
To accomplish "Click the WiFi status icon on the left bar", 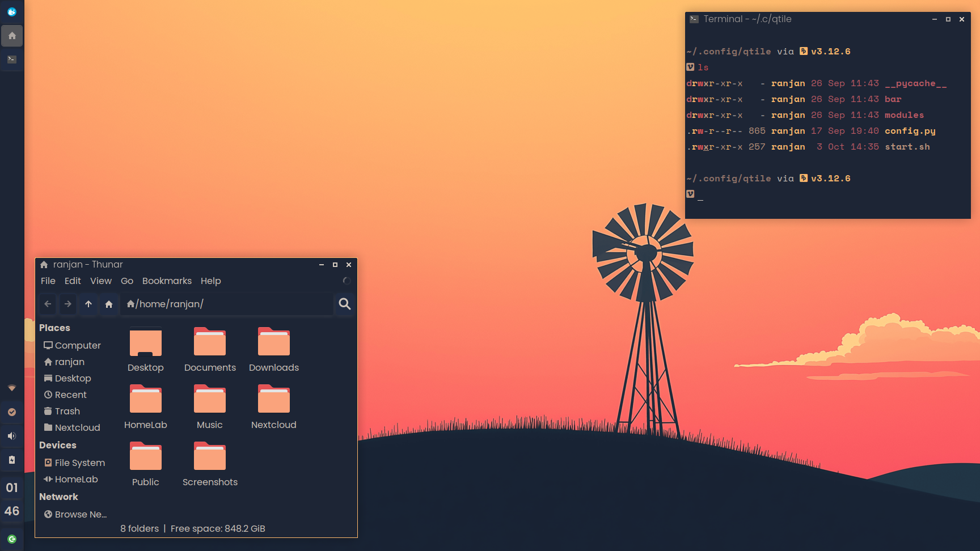I will (x=12, y=388).
